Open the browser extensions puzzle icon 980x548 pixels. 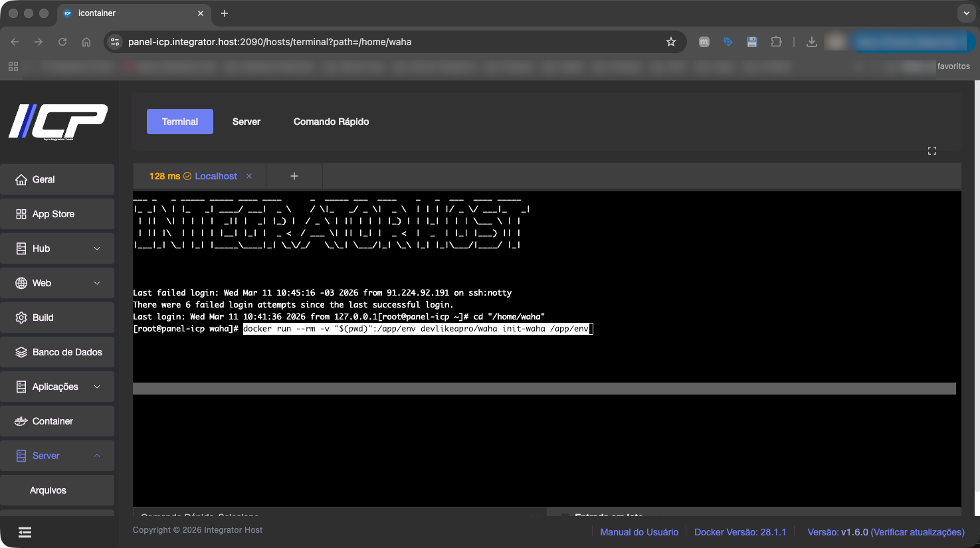click(776, 42)
